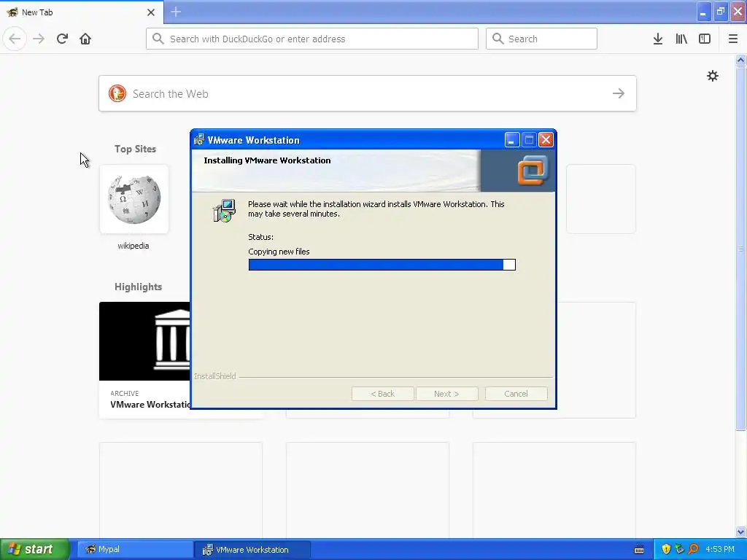The height and width of the screenshot is (560, 747).
Task: Switch to VMware Workstation taskbar button
Action: [252, 549]
